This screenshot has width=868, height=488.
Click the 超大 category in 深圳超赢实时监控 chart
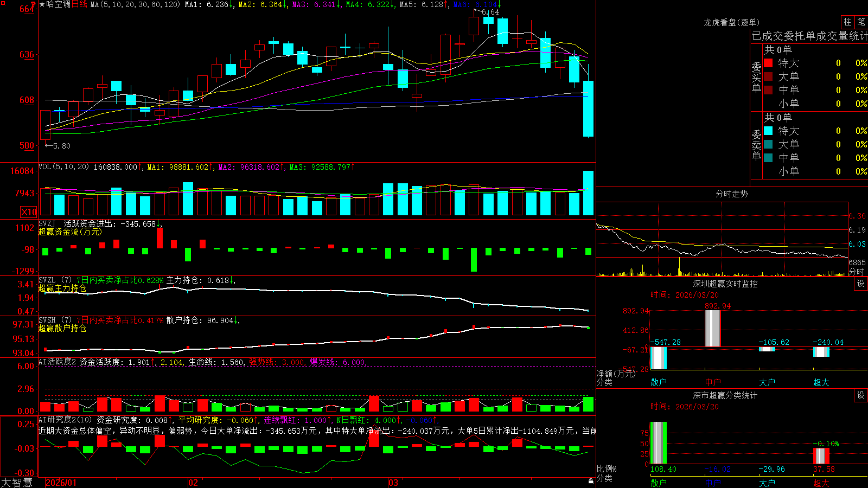point(821,382)
